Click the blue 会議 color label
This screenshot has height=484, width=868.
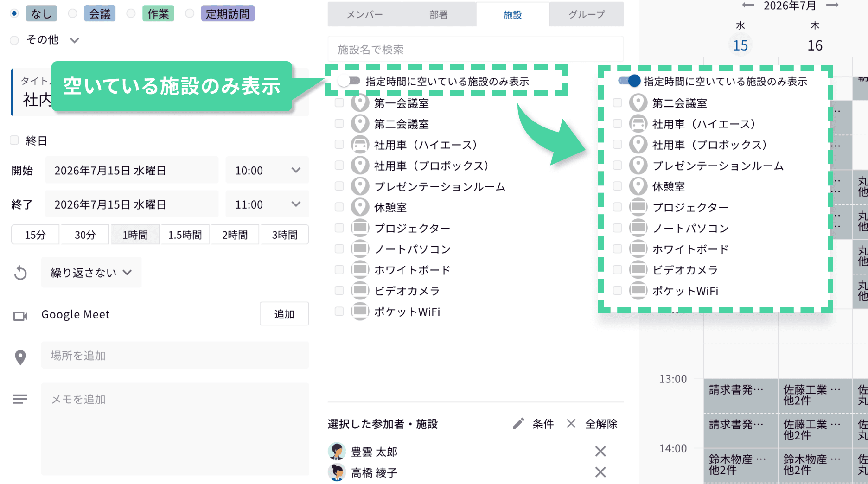[x=100, y=13]
